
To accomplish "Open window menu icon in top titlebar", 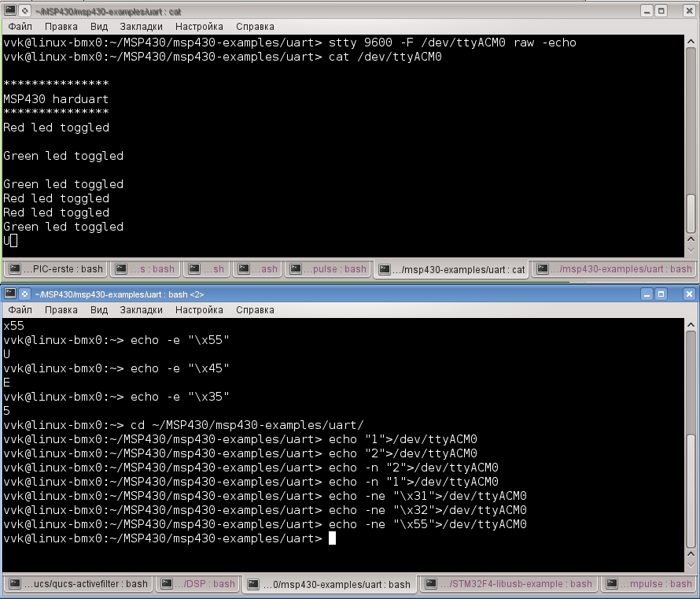I will [10, 11].
